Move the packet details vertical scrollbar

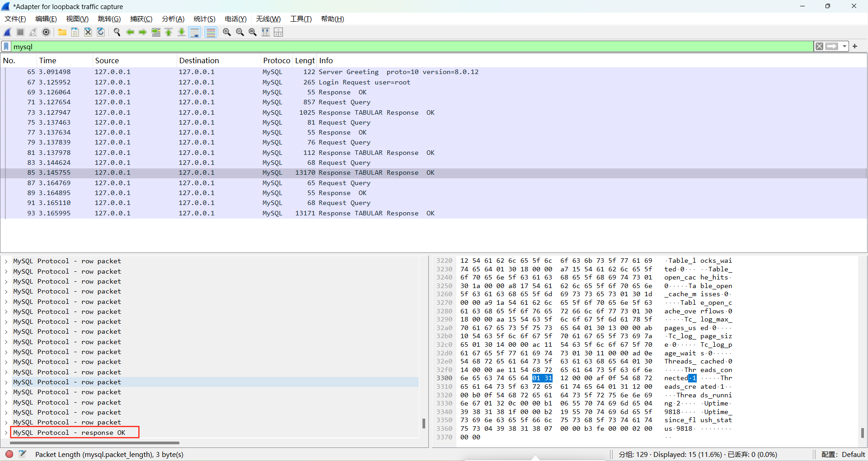pos(423,423)
